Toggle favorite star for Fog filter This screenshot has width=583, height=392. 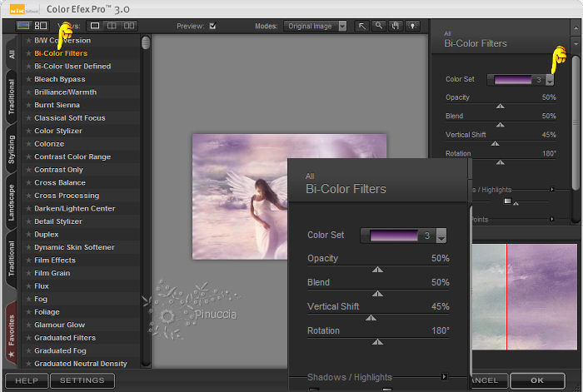coord(28,299)
